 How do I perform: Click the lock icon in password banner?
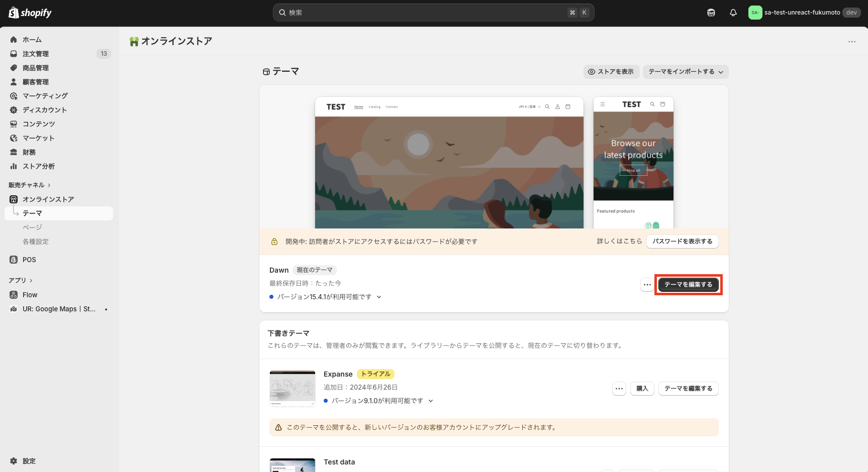click(274, 242)
